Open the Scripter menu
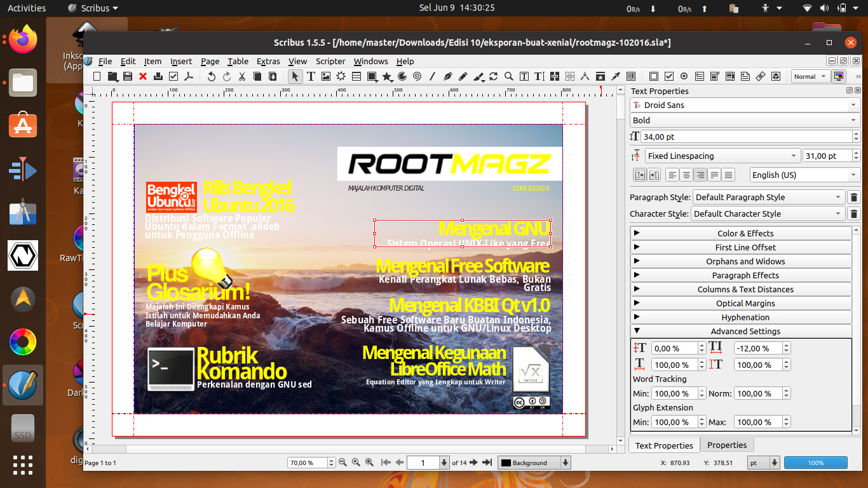This screenshot has width=868, height=488. (330, 61)
